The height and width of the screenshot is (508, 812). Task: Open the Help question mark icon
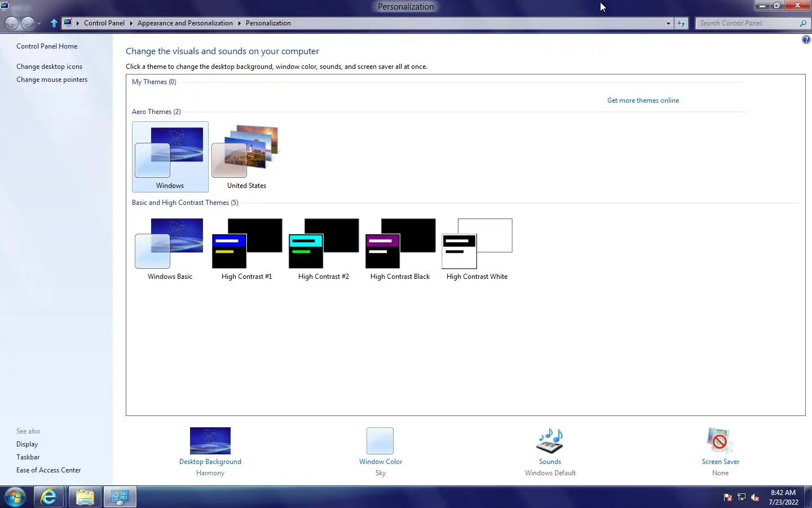[x=806, y=40]
